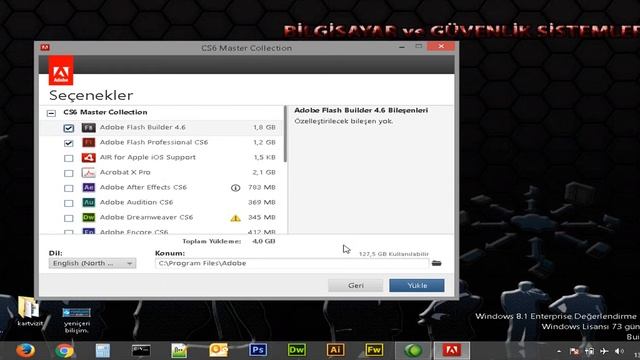Check the Adobe Flash Builder 4.6 checkbox

click(69, 128)
